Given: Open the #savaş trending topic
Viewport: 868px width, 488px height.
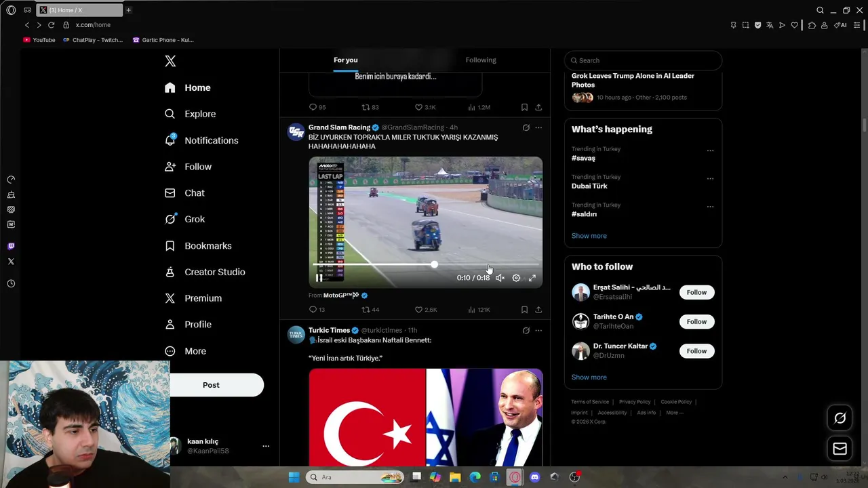Looking at the screenshot, I should tap(583, 158).
